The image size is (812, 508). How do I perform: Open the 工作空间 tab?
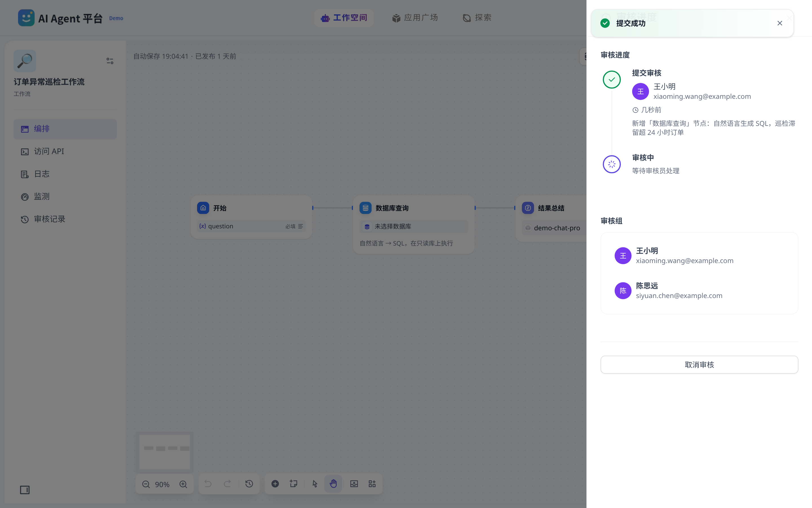pos(344,18)
